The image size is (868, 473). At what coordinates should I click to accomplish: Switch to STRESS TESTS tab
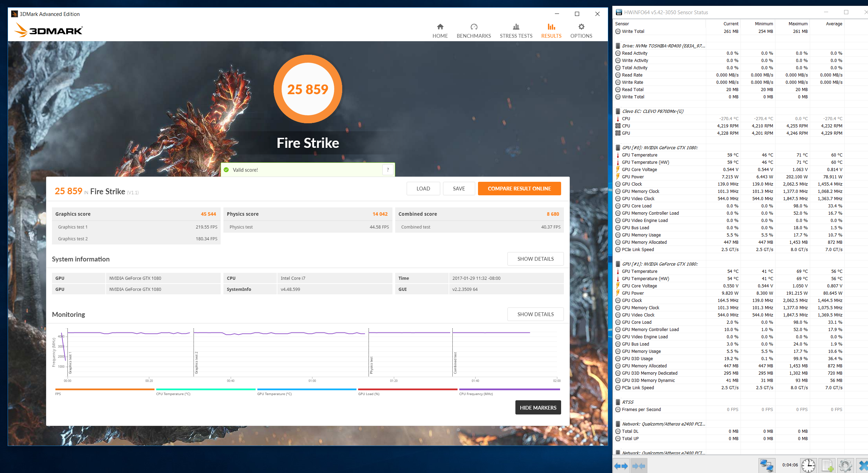point(516,31)
